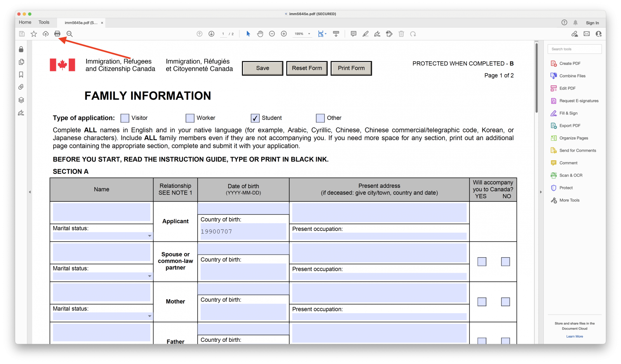Click the add person share icon

(598, 34)
